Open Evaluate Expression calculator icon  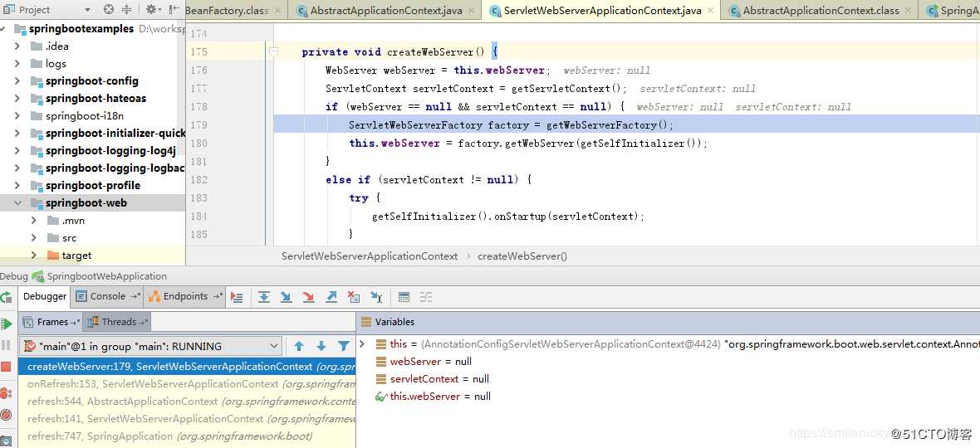click(x=404, y=297)
